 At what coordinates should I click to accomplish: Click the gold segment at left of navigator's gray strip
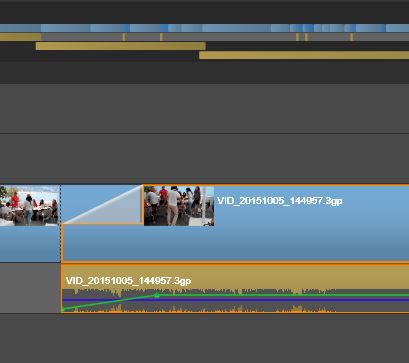[20, 37]
